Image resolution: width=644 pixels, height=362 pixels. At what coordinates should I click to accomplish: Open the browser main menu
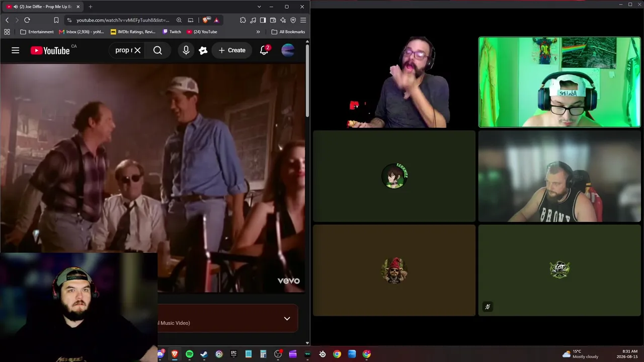303,20
